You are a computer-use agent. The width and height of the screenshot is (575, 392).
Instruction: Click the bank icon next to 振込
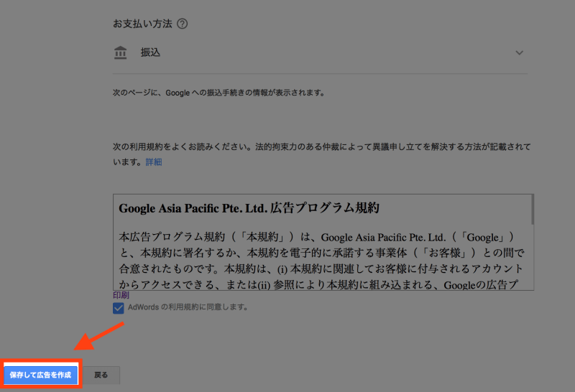(x=120, y=52)
